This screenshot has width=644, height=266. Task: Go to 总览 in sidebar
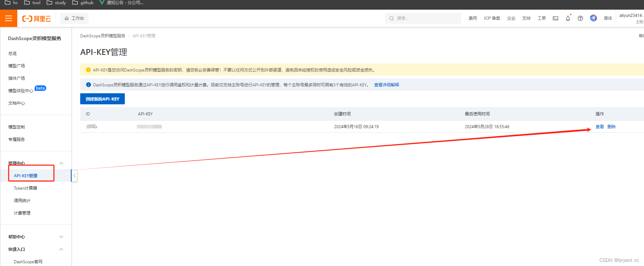click(x=12, y=53)
